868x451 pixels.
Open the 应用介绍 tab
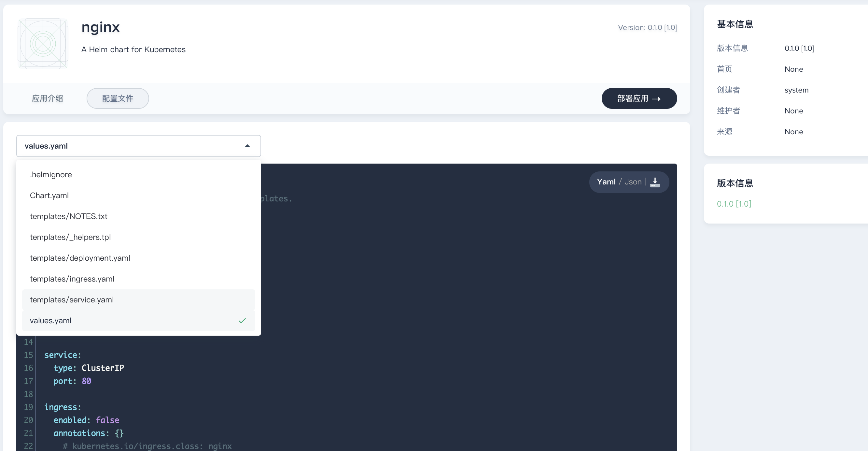coord(47,98)
